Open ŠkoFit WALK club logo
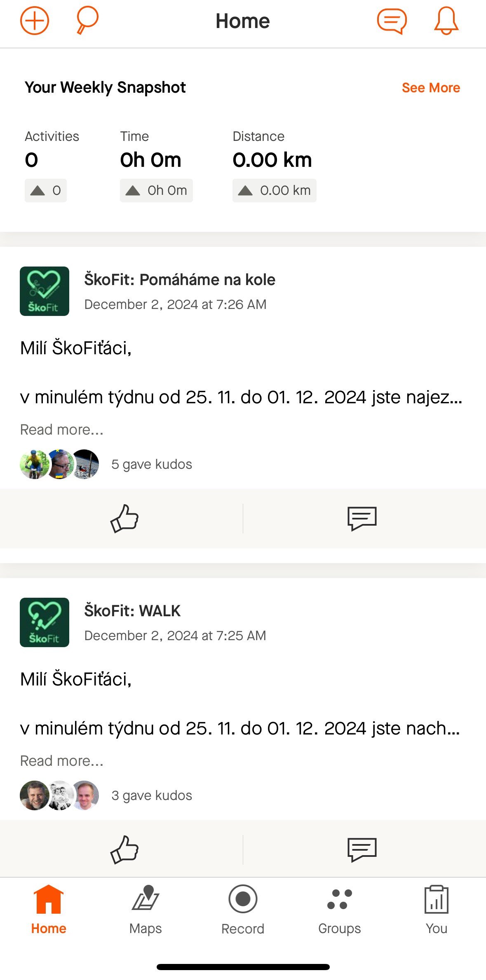 pos(45,622)
